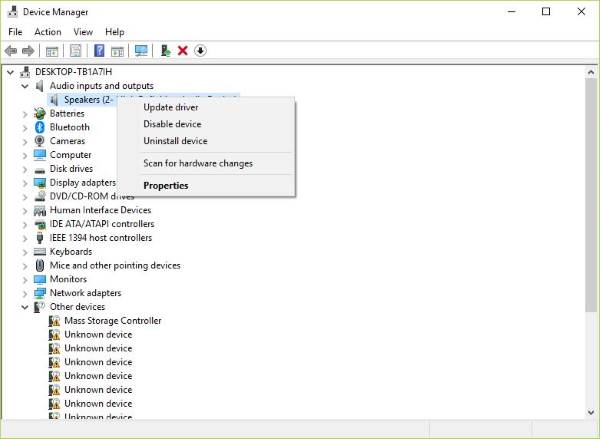Expand the Network adapters category

tap(25, 293)
